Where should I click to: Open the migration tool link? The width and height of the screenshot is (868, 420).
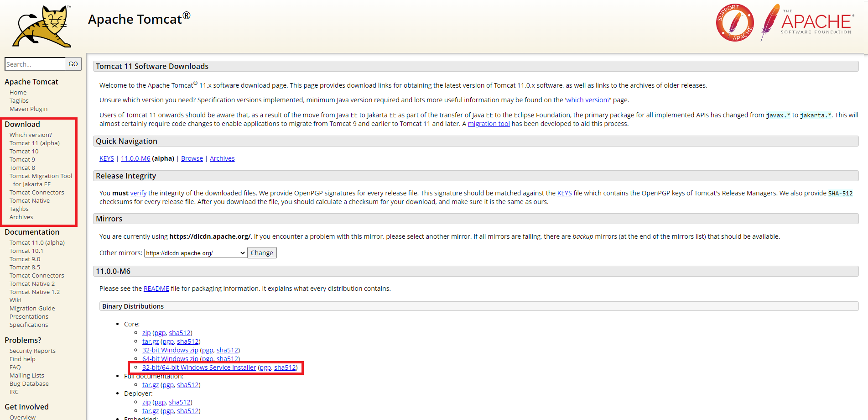(489, 123)
